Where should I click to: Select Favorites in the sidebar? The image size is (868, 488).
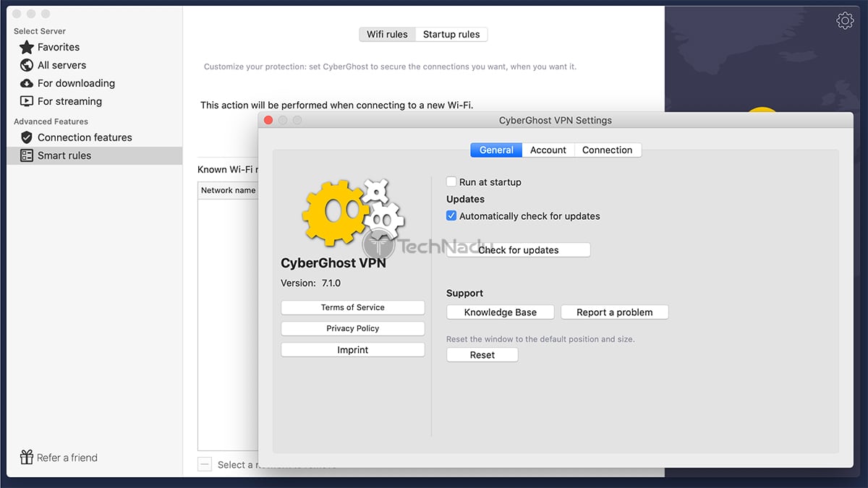(94, 47)
